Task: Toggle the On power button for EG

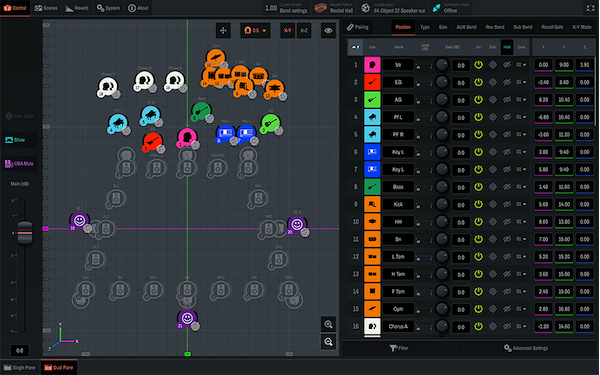Action: tap(478, 82)
